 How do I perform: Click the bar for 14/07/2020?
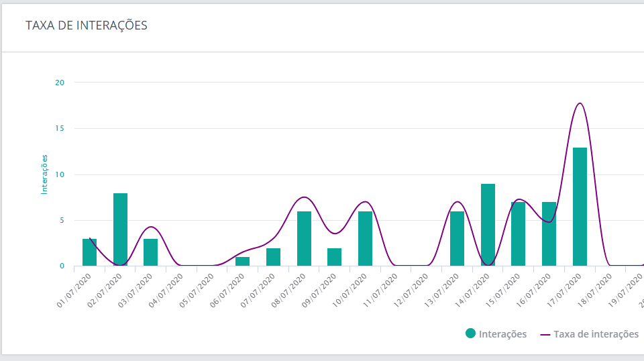(x=488, y=225)
